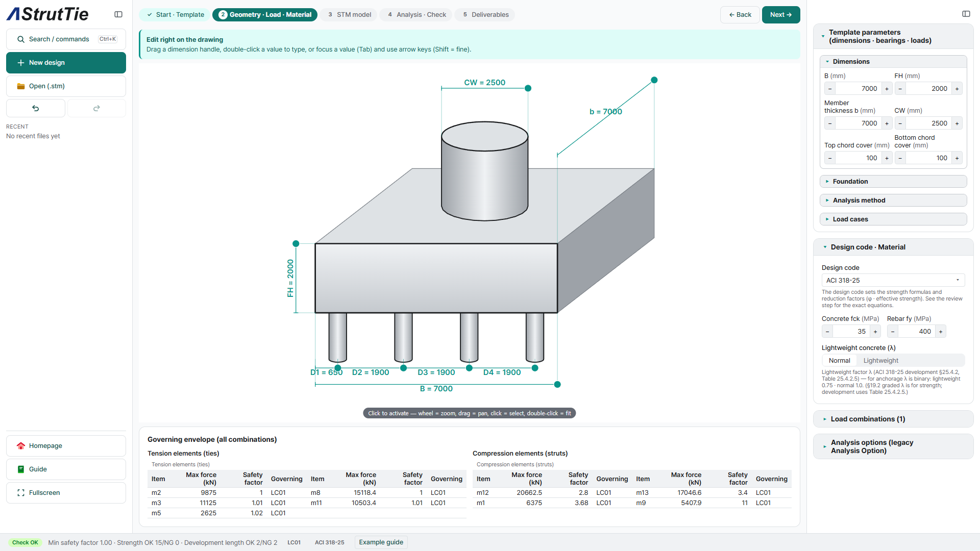Click the Check OK status badge
This screenshot has width=980, height=551.
(25, 543)
